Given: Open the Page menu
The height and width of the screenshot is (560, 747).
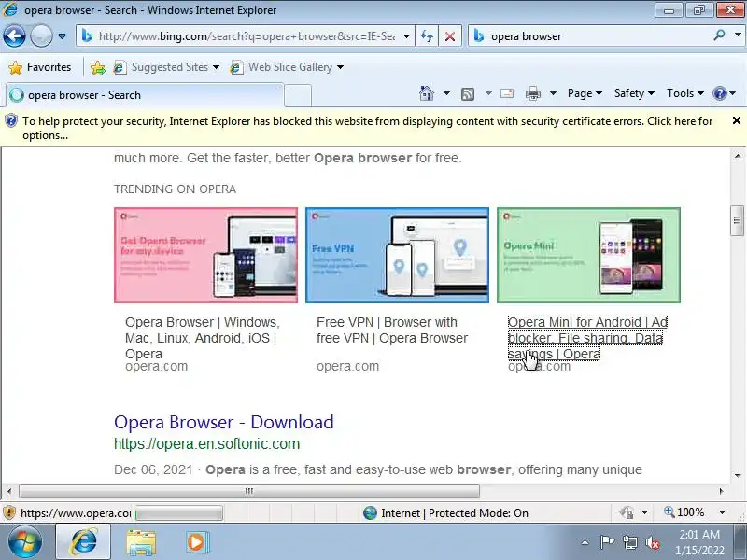Looking at the screenshot, I should click(585, 93).
